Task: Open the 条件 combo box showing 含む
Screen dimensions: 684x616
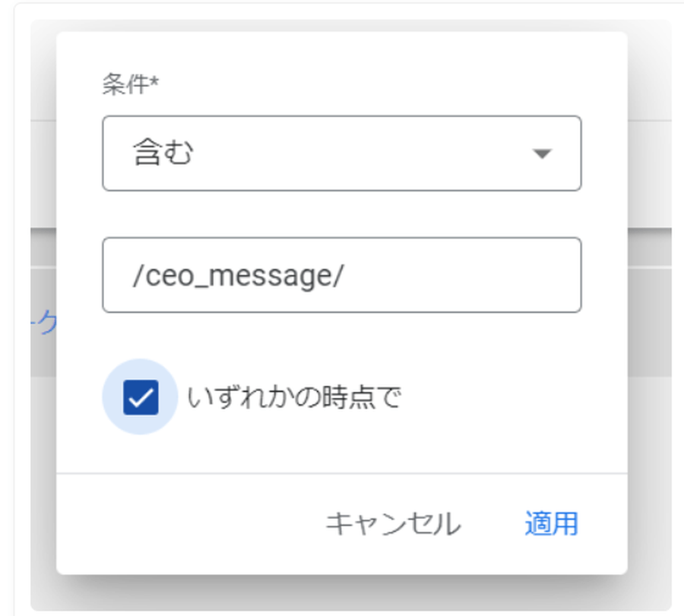Action: pyautogui.click(x=341, y=153)
